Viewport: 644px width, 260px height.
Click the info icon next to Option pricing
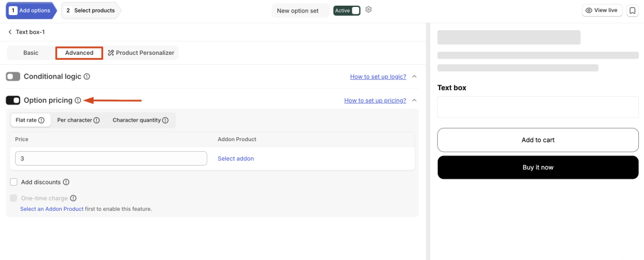tap(78, 100)
